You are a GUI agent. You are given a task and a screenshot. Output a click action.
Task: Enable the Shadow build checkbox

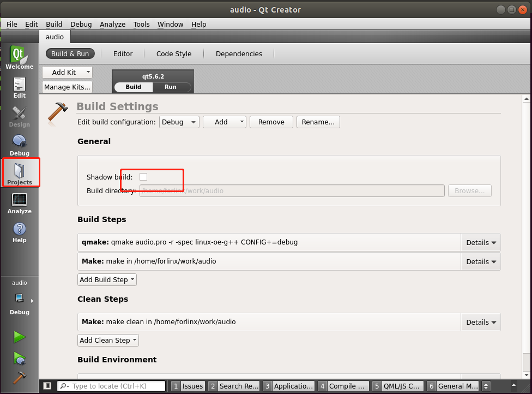pos(143,177)
